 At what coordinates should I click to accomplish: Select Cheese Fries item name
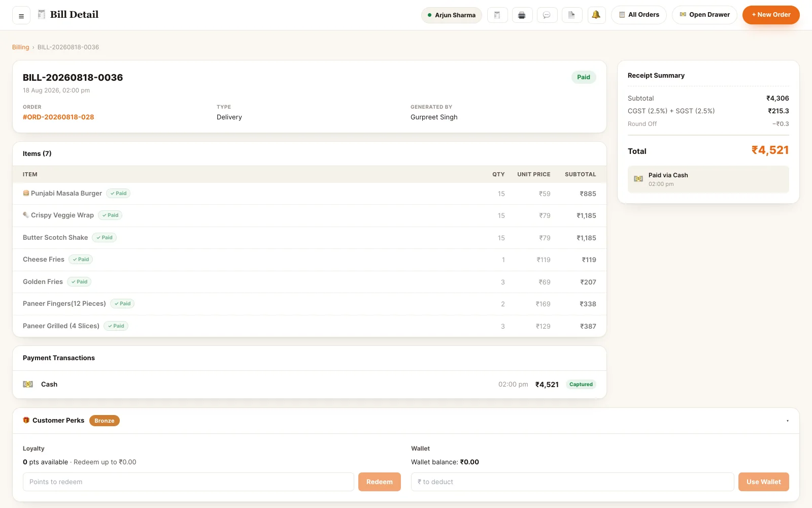tap(44, 260)
